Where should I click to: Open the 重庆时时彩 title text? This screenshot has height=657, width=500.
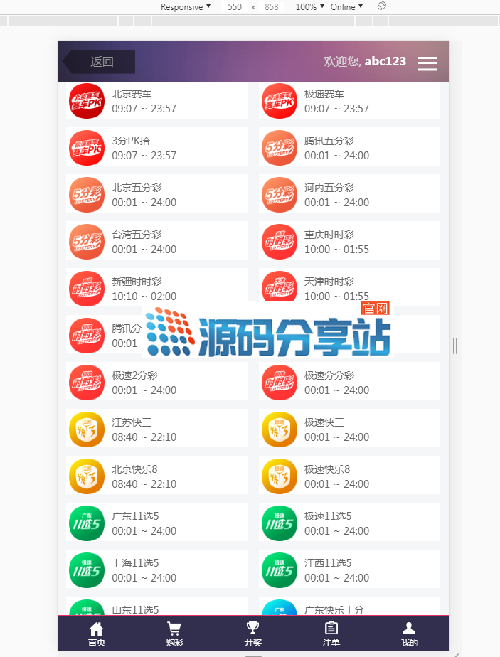[x=329, y=235]
